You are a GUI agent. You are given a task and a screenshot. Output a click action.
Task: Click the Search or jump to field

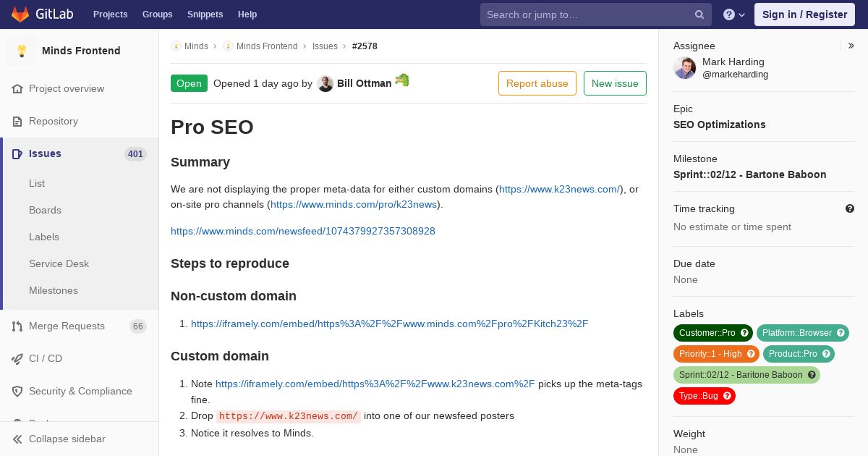[586, 14]
